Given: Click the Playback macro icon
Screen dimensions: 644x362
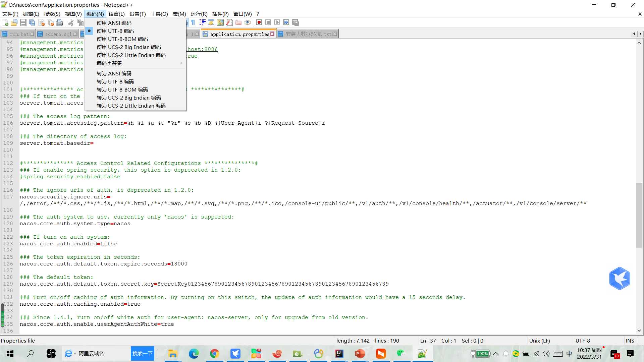Looking at the screenshot, I should (277, 22).
